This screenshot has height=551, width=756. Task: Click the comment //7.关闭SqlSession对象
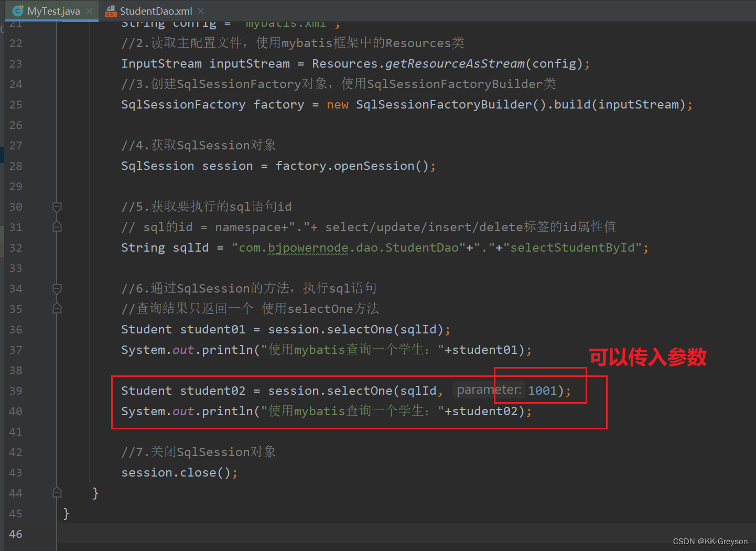[x=199, y=452]
